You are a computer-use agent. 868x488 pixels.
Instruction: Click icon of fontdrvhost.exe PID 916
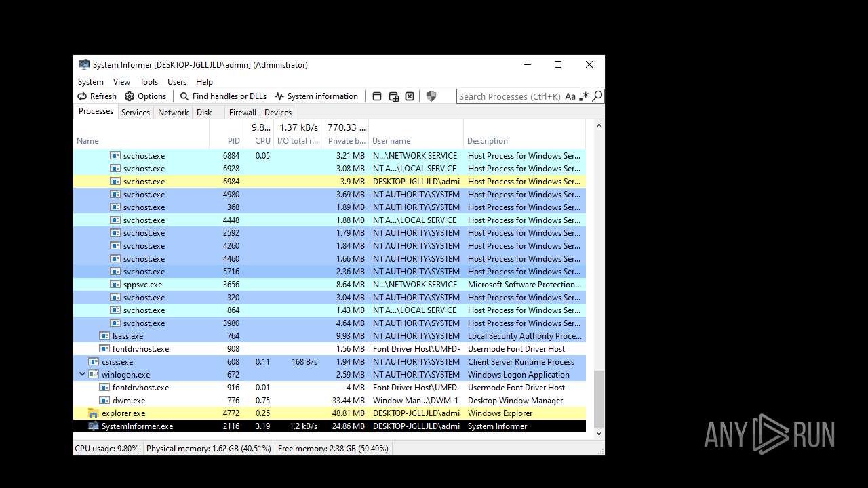[x=104, y=388]
